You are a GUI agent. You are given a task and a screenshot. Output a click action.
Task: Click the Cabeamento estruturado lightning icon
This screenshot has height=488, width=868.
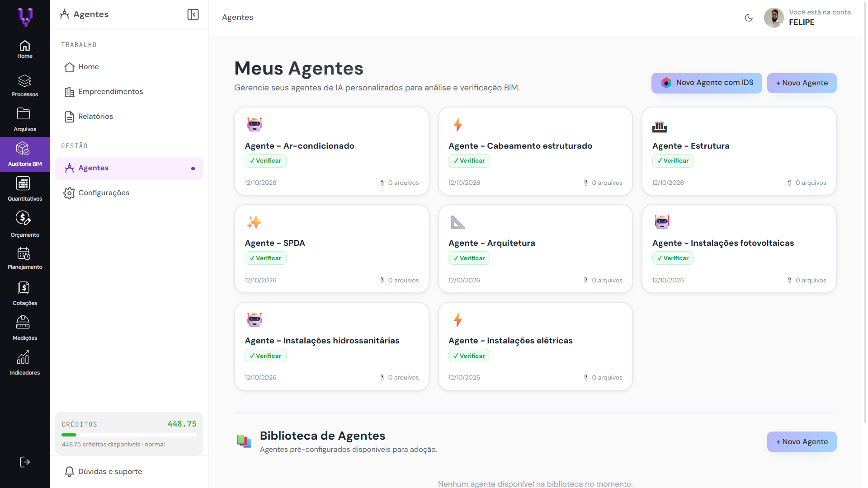pyautogui.click(x=458, y=125)
